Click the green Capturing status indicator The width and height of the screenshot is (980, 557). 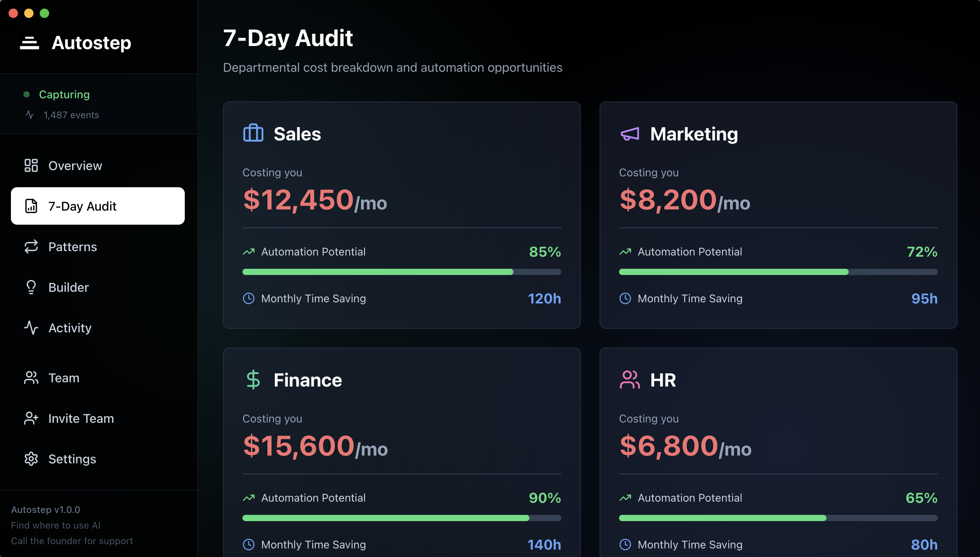click(x=27, y=94)
